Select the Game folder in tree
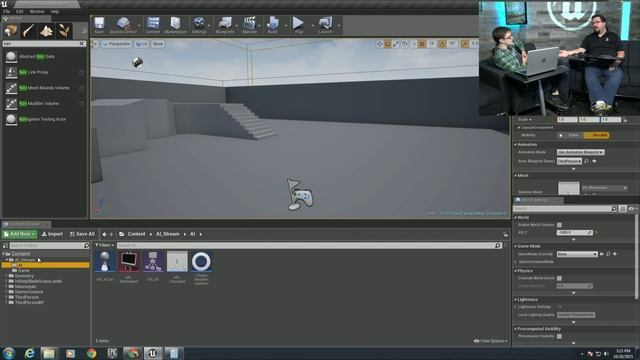 click(x=24, y=270)
